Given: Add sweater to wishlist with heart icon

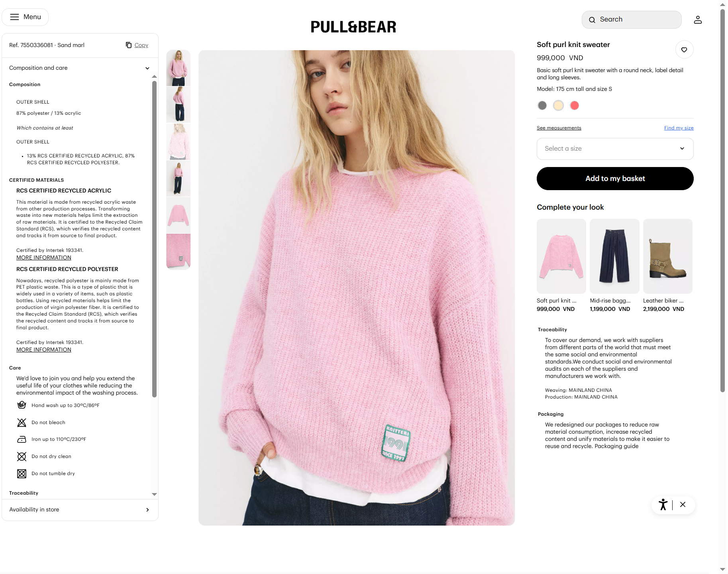Looking at the screenshot, I should (684, 50).
